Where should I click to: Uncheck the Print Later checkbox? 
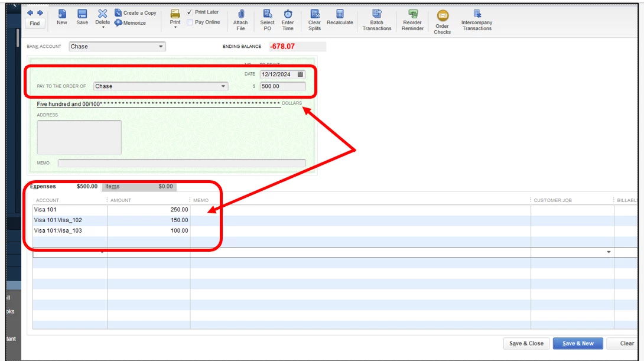190,12
